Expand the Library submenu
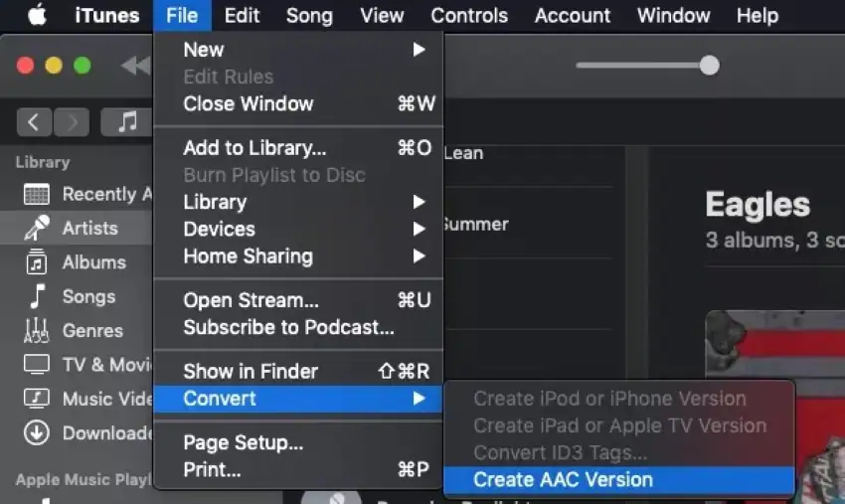 pos(298,202)
